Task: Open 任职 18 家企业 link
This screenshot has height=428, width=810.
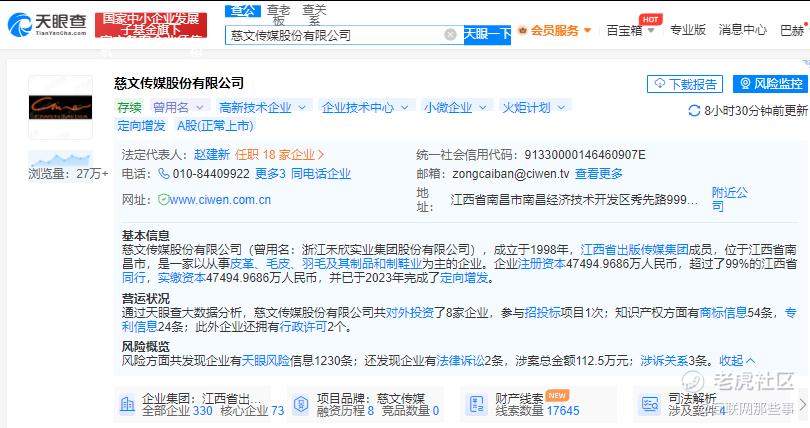Action: (279, 154)
